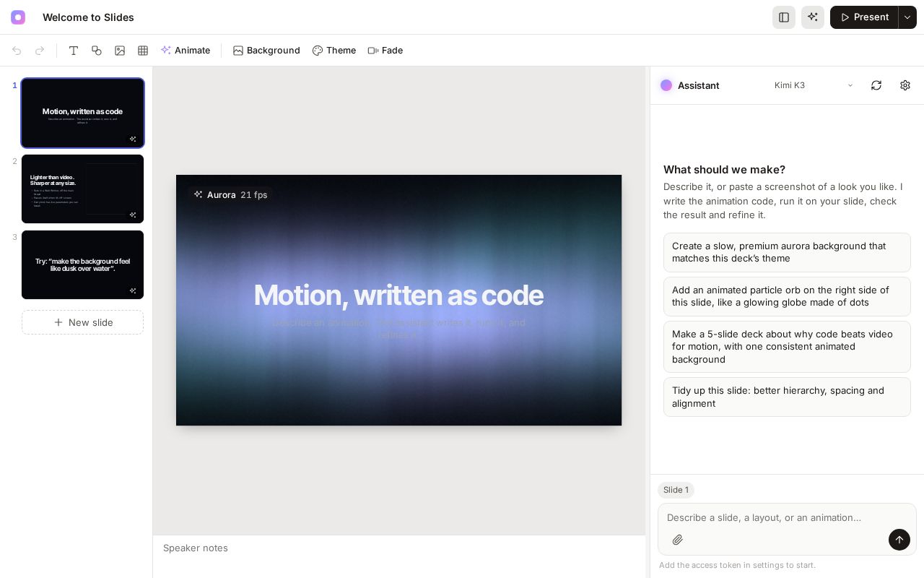924x578 pixels.
Task: Redo the last action
Action: (40, 51)
